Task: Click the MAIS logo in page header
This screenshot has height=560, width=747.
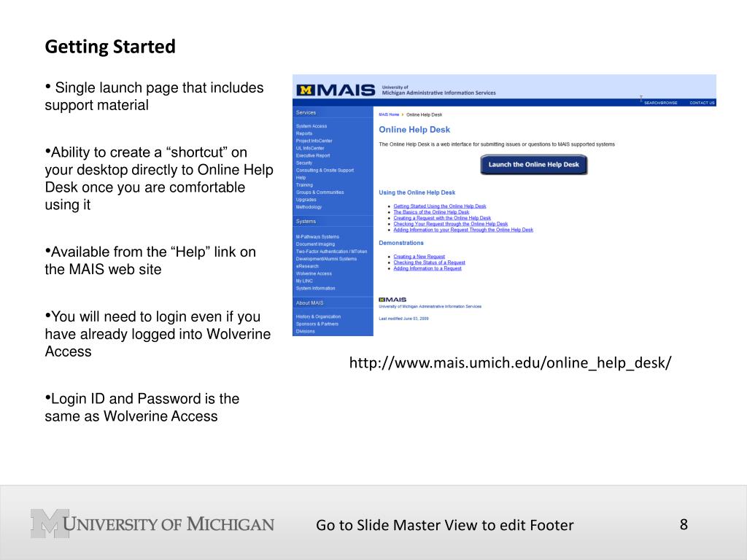Action: click(x=336, y=90)
